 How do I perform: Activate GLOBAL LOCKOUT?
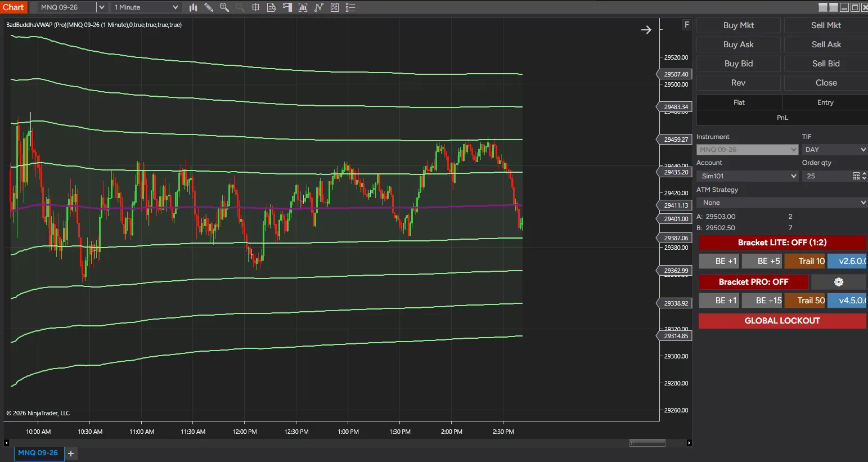(x=782, y=321)
